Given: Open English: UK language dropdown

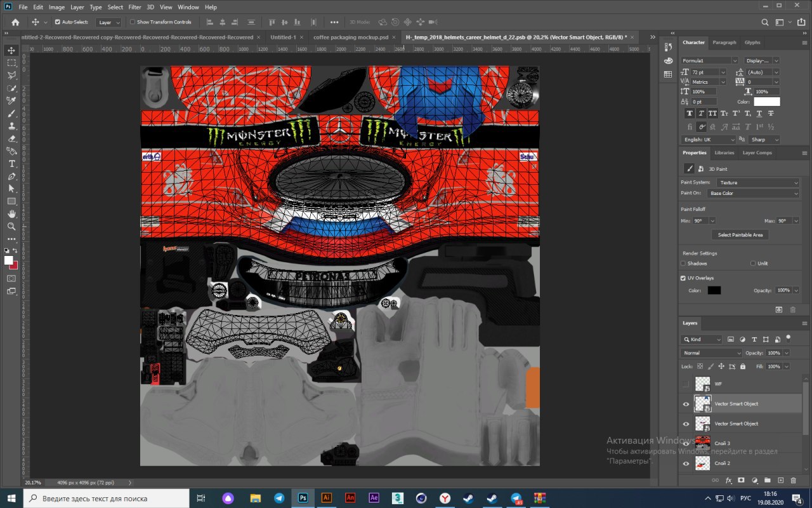Looking at the screenshot, I should click(708, 140).
